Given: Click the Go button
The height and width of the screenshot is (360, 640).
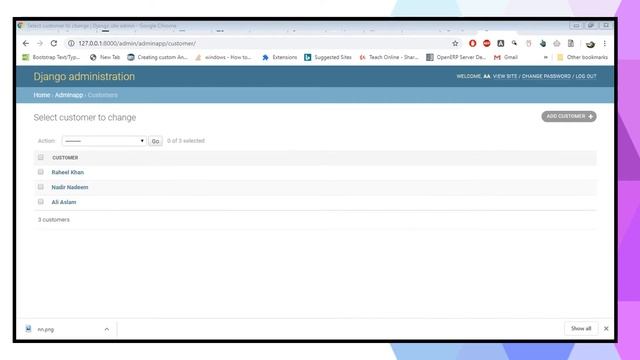Looking at the screenshot, I should (x=155, y=141).
